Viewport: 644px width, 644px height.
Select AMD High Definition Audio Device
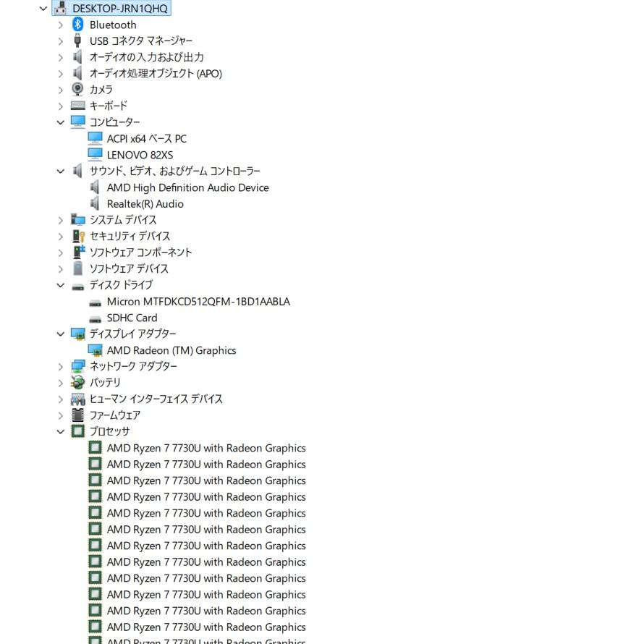(187, 187)
